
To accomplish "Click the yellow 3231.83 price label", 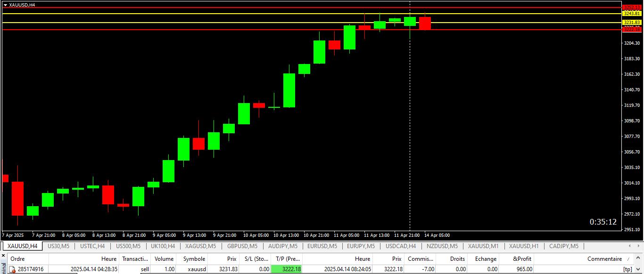I will 632,23.
